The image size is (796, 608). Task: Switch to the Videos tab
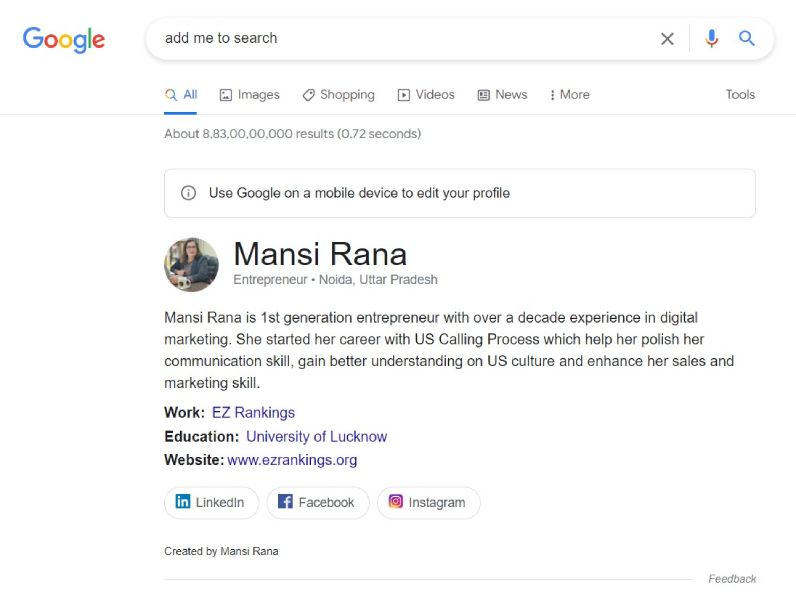(426, 95)
